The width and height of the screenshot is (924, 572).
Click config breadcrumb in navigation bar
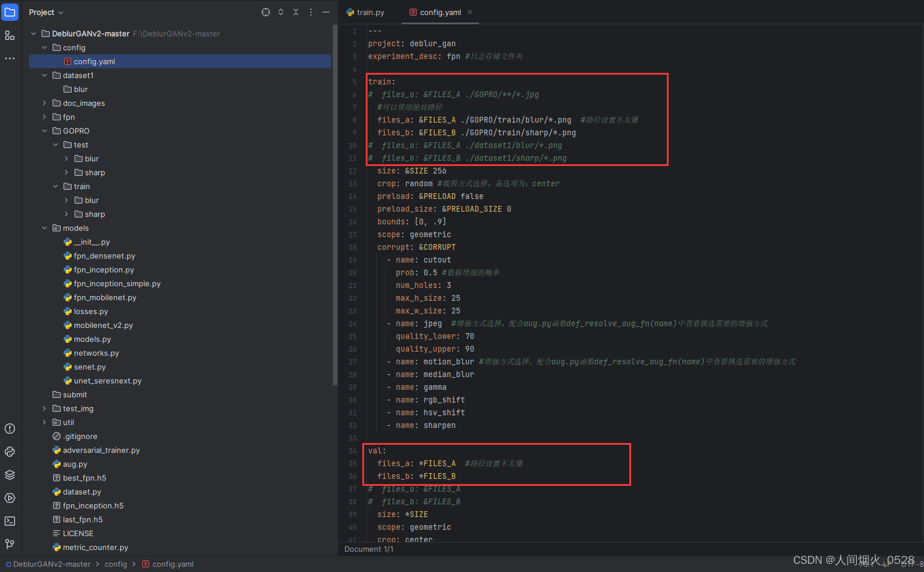point(116,564)
